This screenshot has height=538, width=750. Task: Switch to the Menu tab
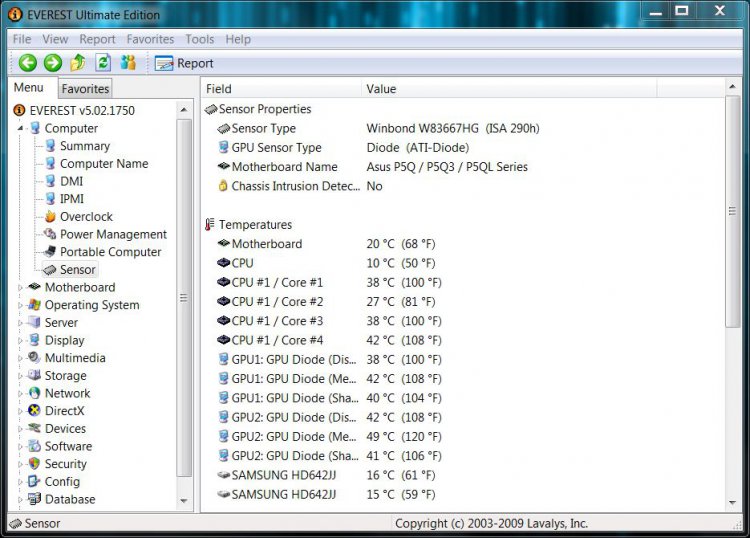[x=29, y=88]
